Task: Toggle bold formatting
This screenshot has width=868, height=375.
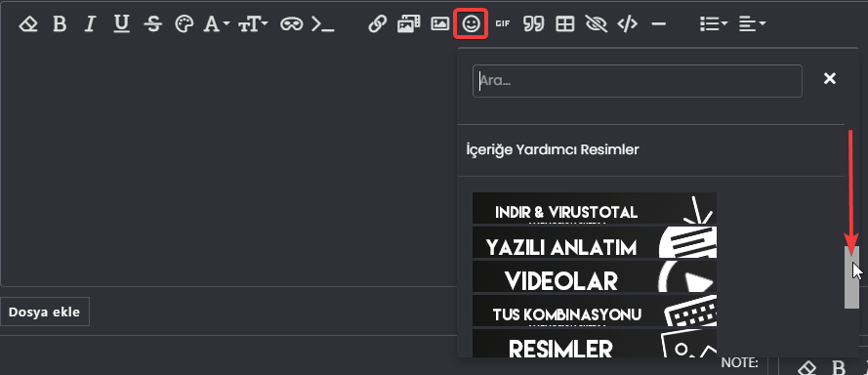Action: click(x=60, y=23)
